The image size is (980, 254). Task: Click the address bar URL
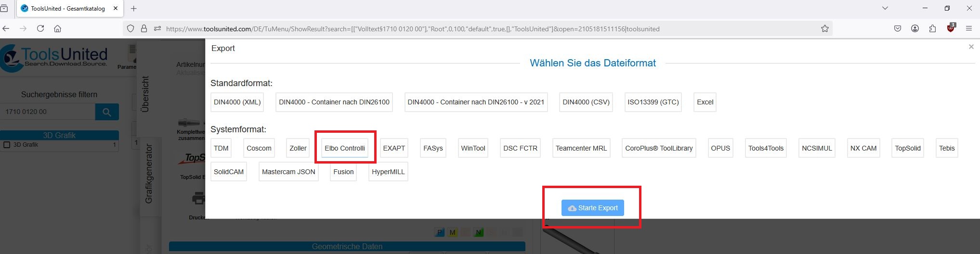[x=413, y=29]
